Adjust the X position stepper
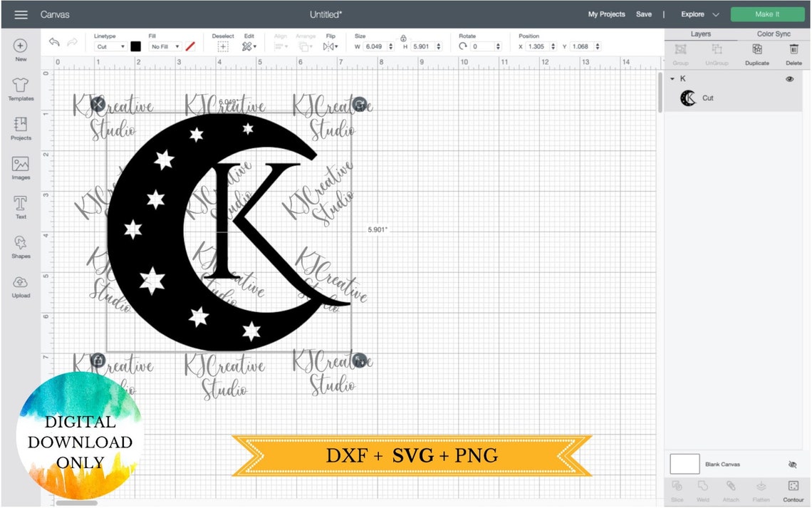 (553, 46)
